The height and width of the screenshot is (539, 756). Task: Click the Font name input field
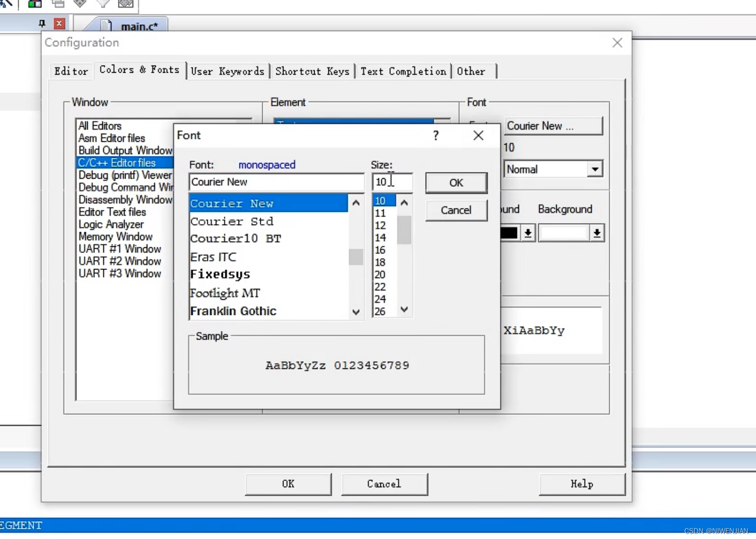click(276, 182)
